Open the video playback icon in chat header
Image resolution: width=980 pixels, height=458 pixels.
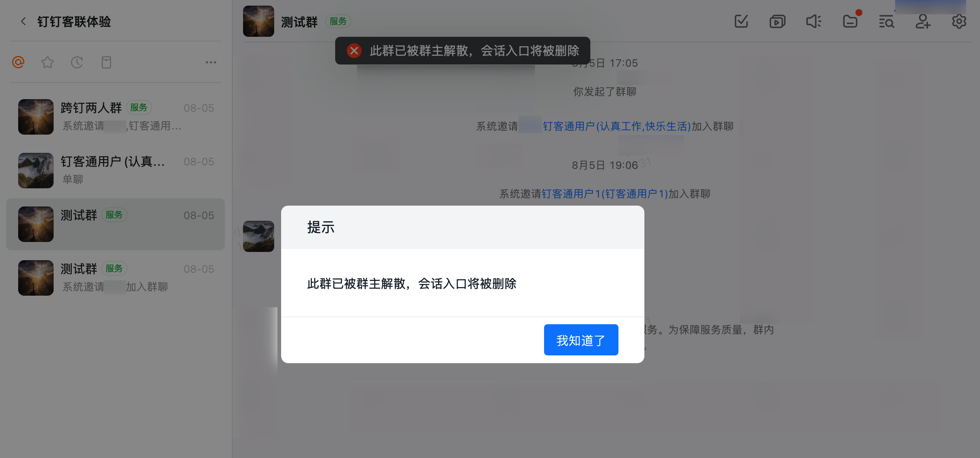pyautogui.click(x=778, y=21)
